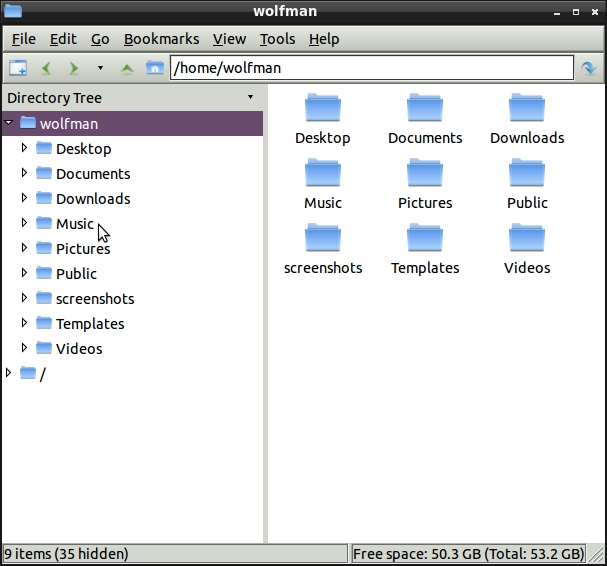
Task: Open the navigation history dropdown arrow
Action: (x=100, y=68)
